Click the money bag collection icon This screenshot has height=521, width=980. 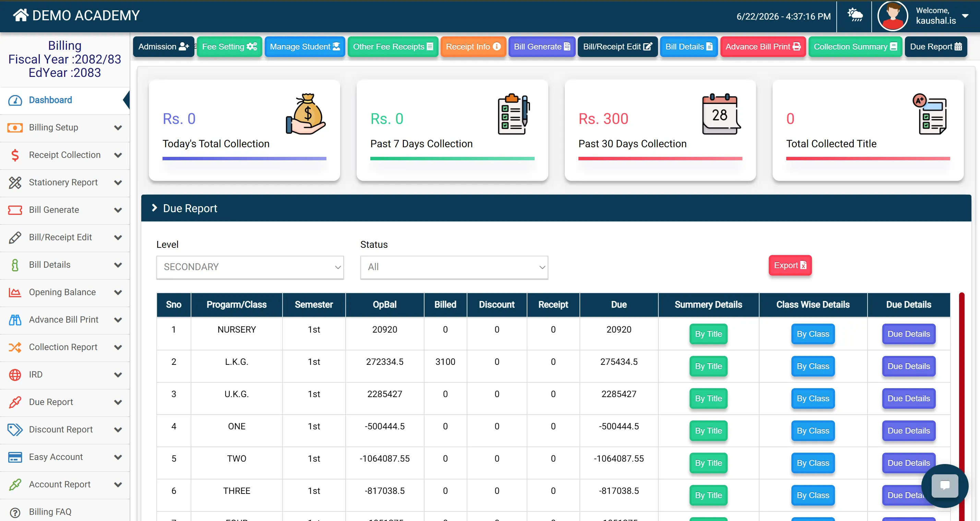(x=306, y=114)
